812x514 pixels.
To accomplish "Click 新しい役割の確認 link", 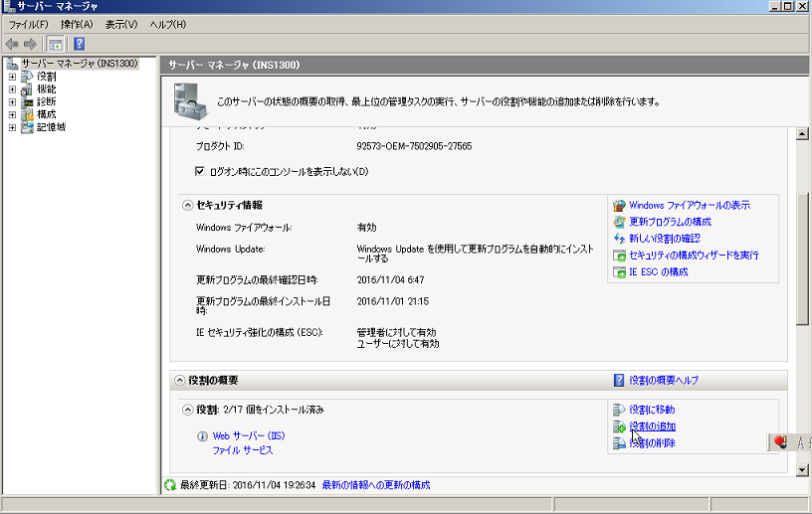I will [665, 239].
